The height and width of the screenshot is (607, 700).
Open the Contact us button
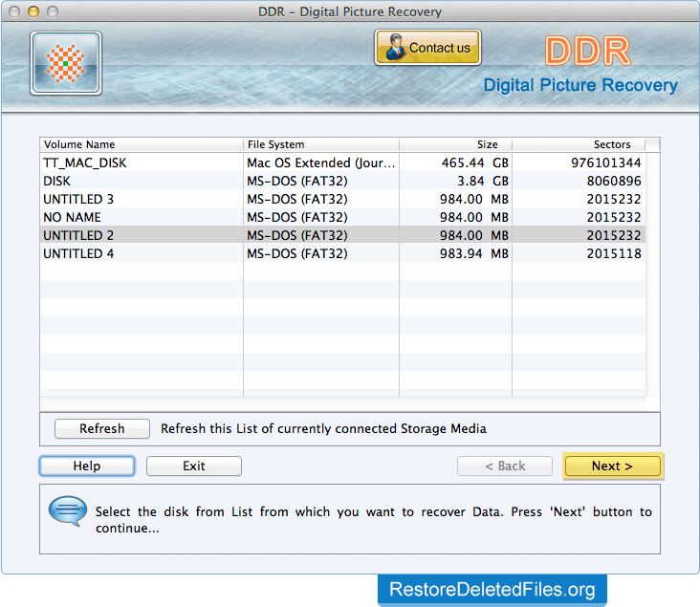coord(427,47)
